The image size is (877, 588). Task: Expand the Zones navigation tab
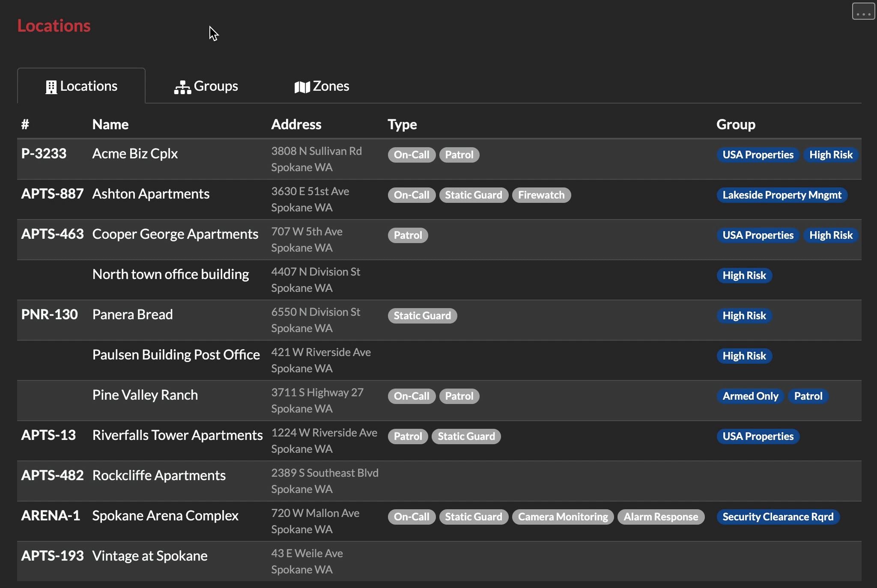click(321, 85)
